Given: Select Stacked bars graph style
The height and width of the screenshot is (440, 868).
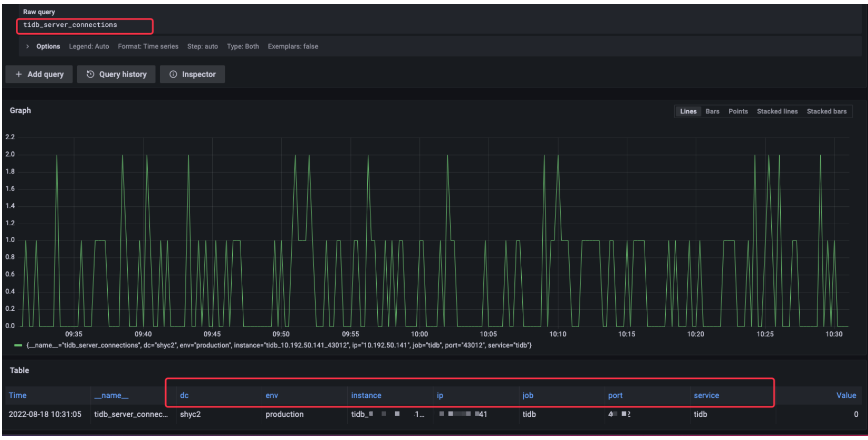Looking at the screenshot, I should coord(826,111).
